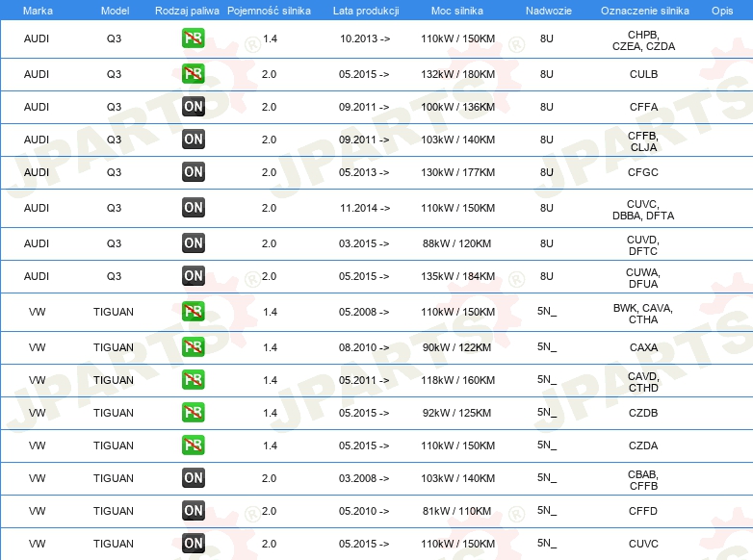Viewport: 753px width, 560px height.
Task: Click the diesel ON icon for Audi Q3 CFFA
Action: pos(193,107)
